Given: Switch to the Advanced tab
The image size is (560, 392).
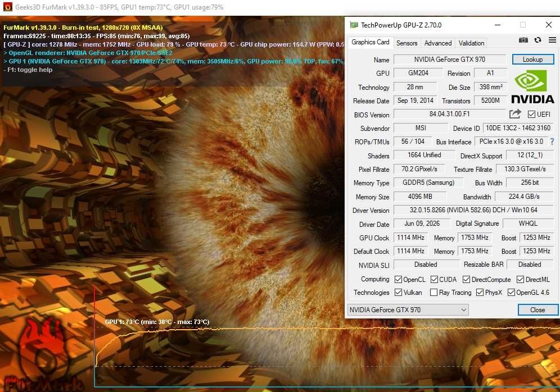Looking at the screenshot, I should tap(438, 43).
